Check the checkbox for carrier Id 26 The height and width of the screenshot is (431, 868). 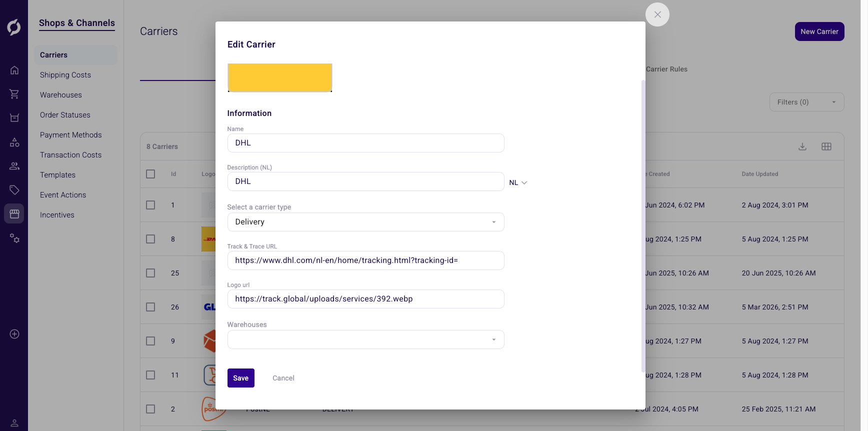(x=150, y=307)
